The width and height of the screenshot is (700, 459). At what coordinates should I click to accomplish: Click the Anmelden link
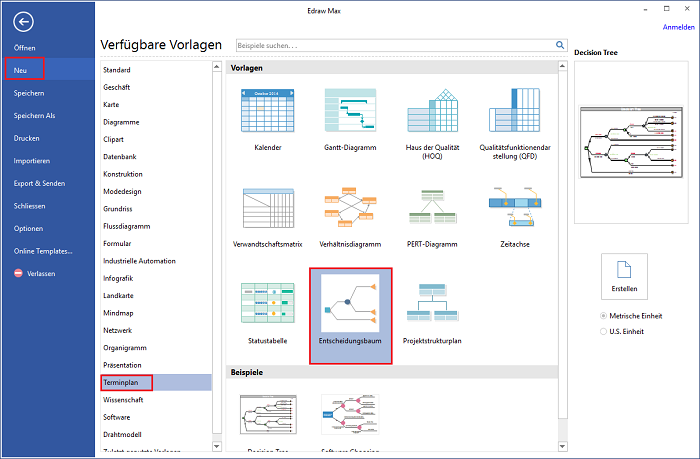(678, 27)
